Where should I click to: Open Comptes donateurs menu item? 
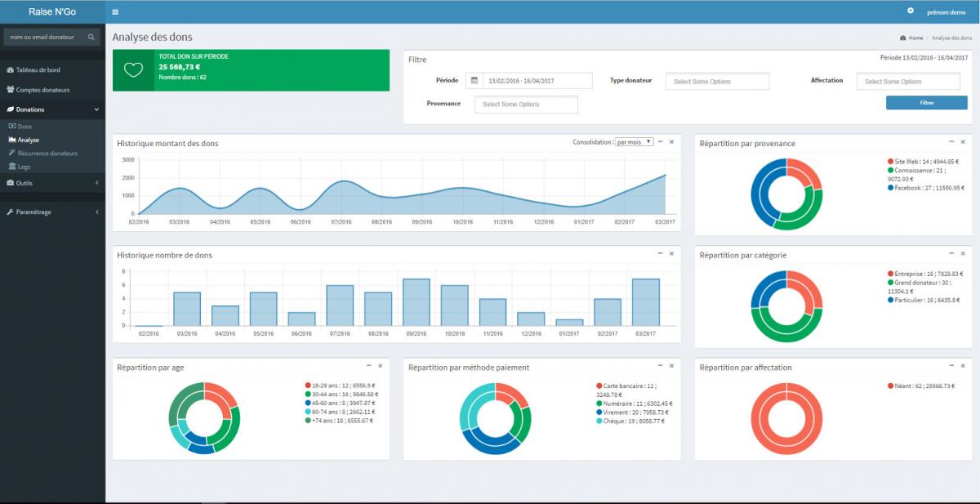[x=52, y=90]
